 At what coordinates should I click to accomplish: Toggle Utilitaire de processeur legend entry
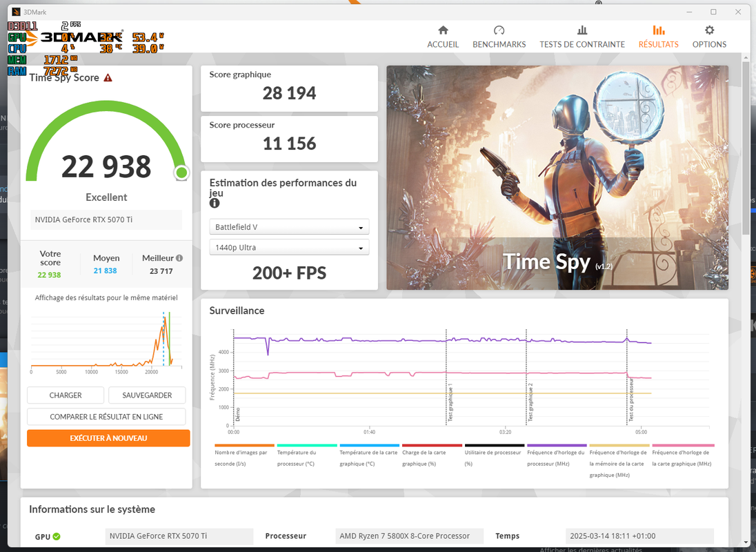click(494, 457)
